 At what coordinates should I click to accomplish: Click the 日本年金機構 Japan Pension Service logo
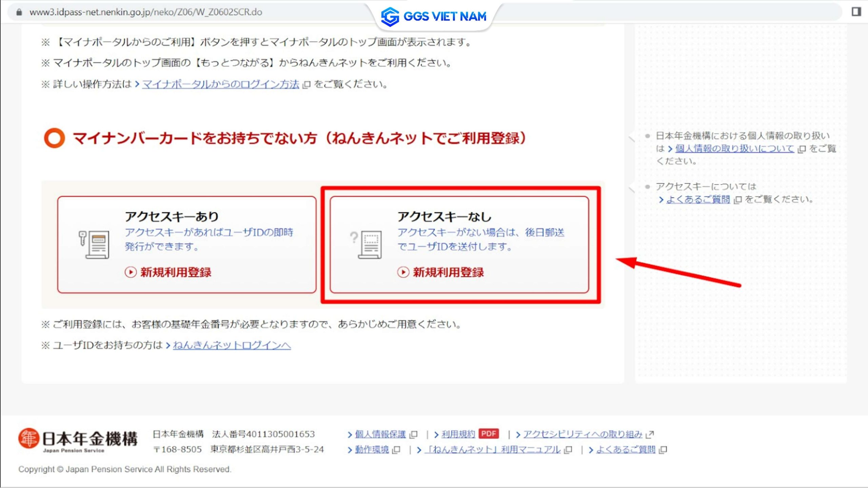tap(78, 440)
